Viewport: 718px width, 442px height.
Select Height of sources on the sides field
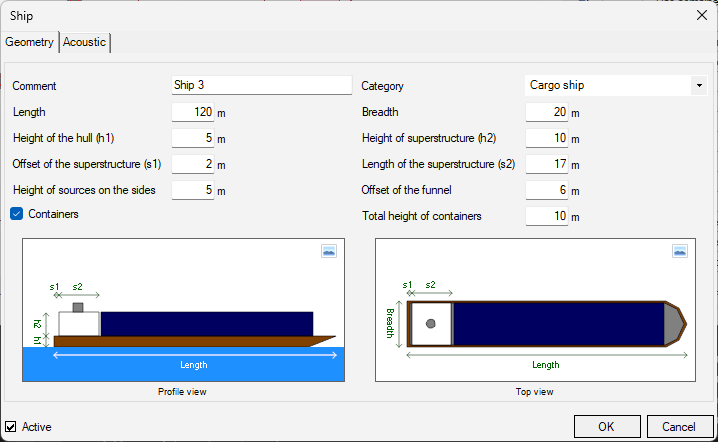click(193, 191)
